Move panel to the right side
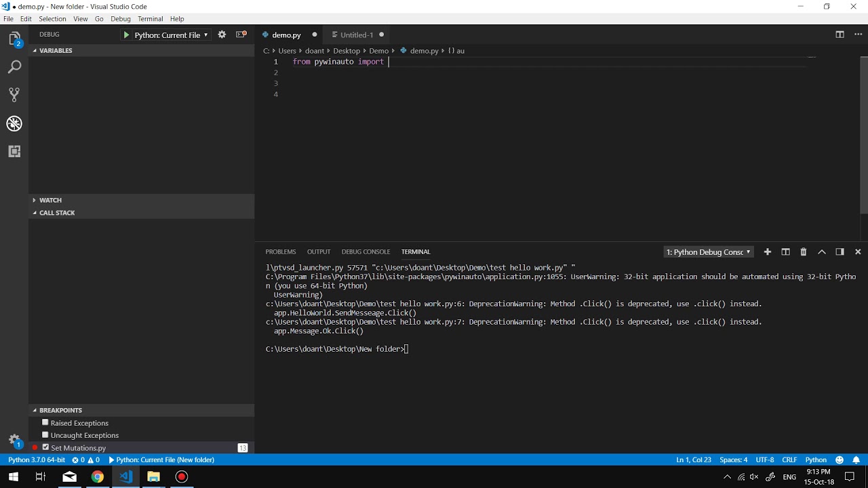Image resolution: width=868 pixels, height=488 pixels. click(840, 251)
